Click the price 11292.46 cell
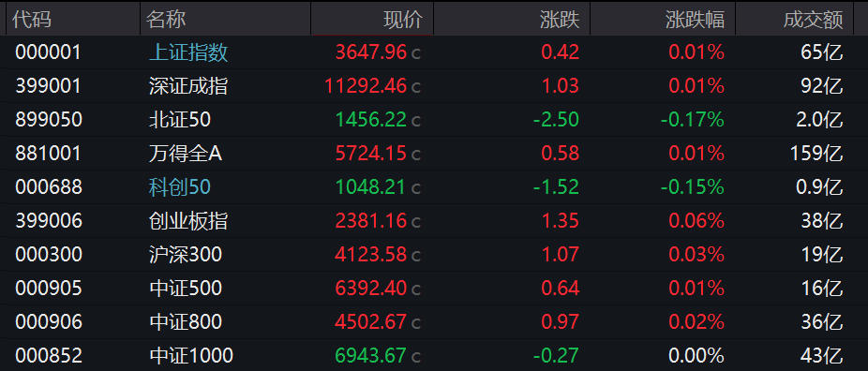Image resolution: width=868 pixels, height=371 pixels. [x=366, y=86]
